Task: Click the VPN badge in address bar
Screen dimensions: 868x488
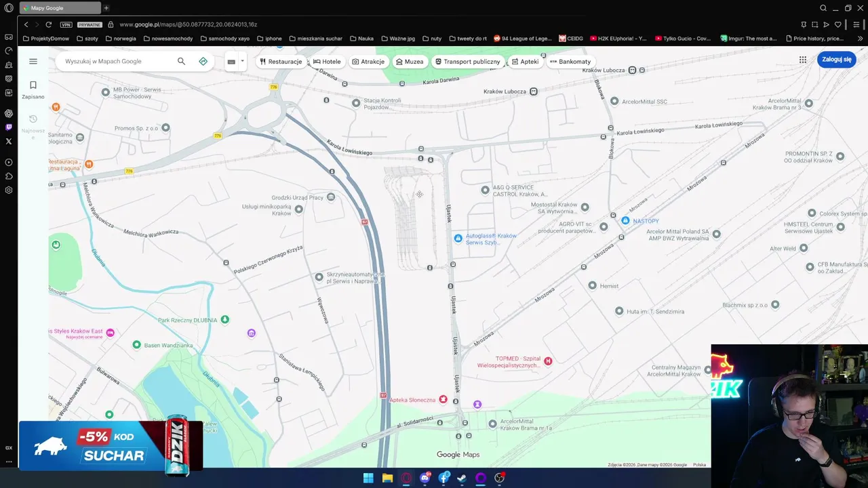Action: pyautogui.click(x=66, y=24)
